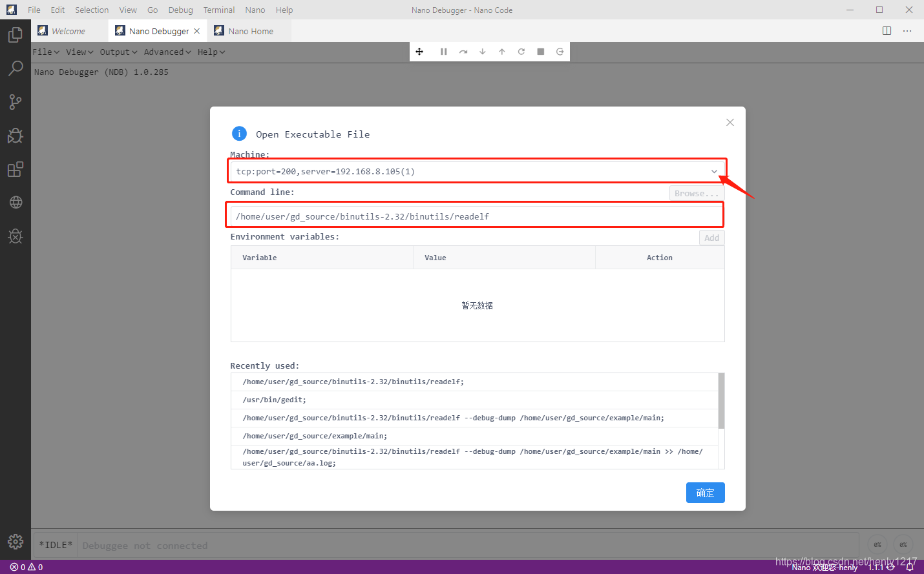The height and width of the screenshot is (574, 924).
Task: Disconnect with arrow-in-circle toolbar icon
Action: click(560, 52)
